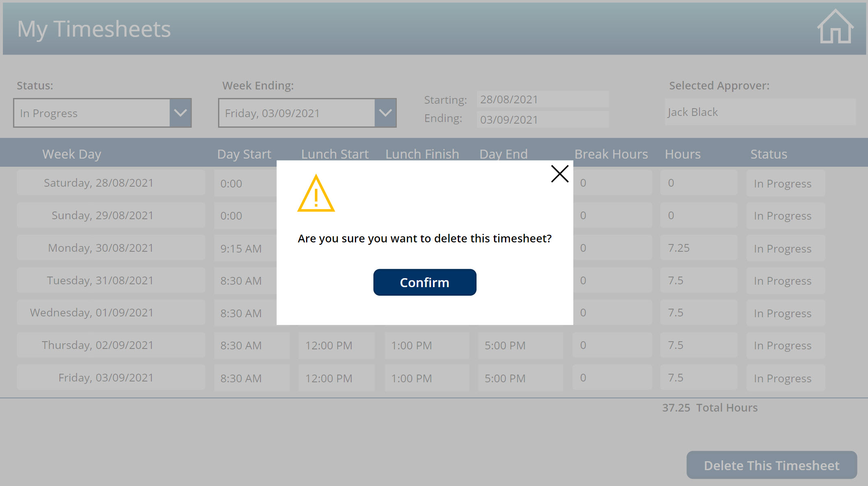Image resolution: width=868 pixels, height=486 pixels.
Task: Click the Delete This Timesheet button
Action: click(771, 465)
